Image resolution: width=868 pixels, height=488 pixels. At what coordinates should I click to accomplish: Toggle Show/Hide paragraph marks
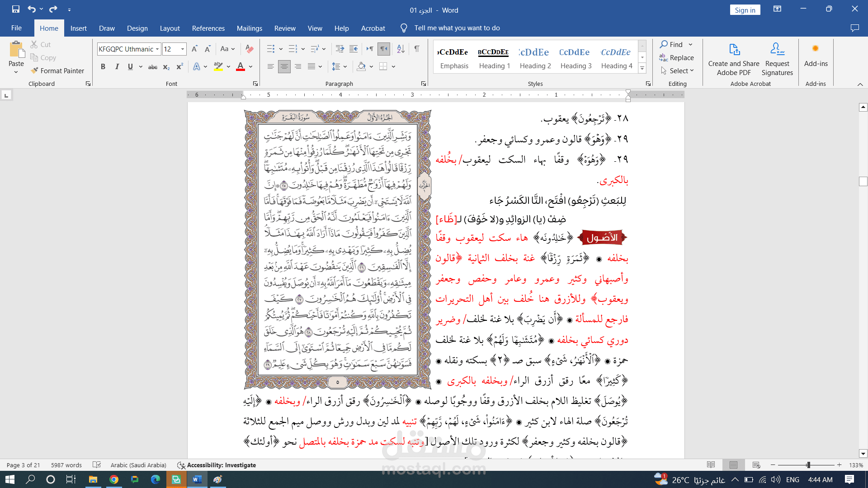click(x=417, y=49)
